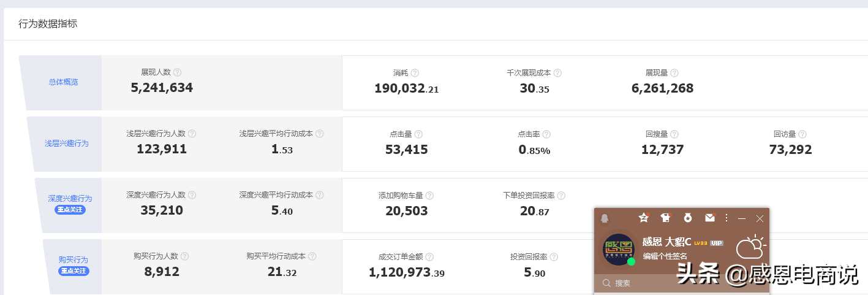Open the QQ three-dot more menu
This screenshot has width=868, height=295.
pyautogui.click(x=726, y=218)
